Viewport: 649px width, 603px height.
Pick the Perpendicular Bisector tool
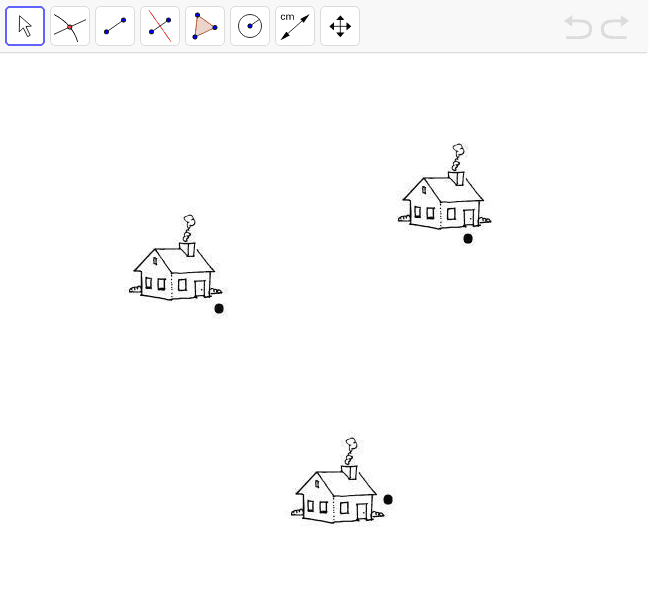[160, 26]
